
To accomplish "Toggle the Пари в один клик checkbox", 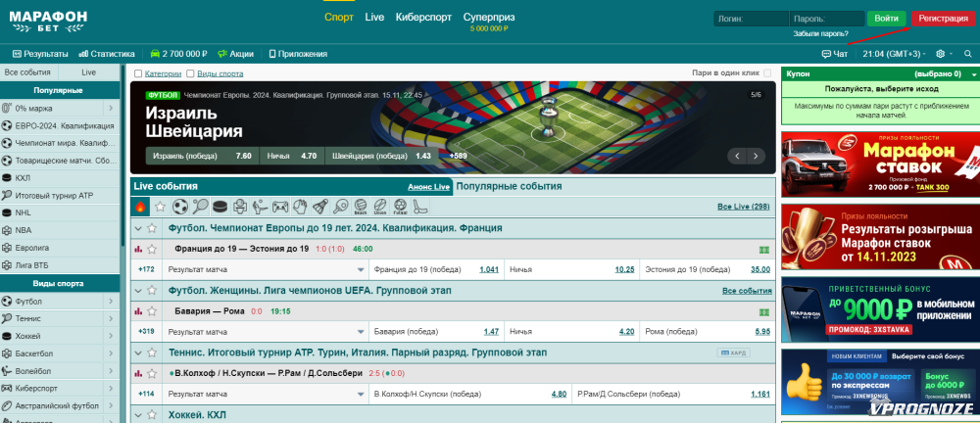I will pyautogui.click(x=767, y=73).
